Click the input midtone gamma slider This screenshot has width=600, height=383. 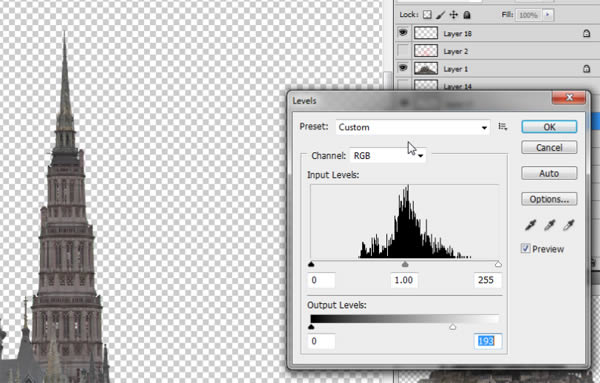click(x=405, y=264)
